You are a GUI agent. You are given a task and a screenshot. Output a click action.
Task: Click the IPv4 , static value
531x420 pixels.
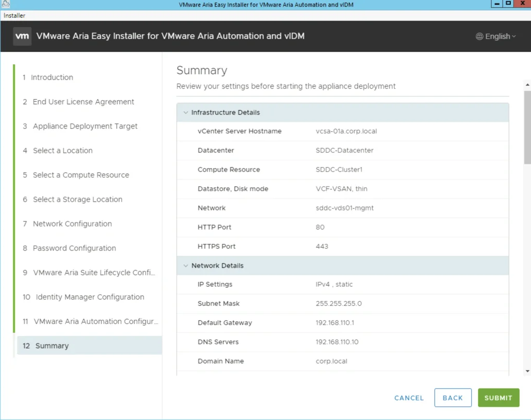tap(334, 284)
